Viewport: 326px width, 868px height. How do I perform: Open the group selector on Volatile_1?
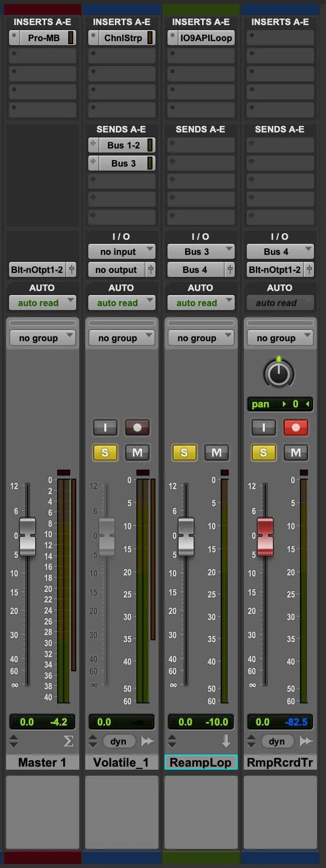pos(121,338)
